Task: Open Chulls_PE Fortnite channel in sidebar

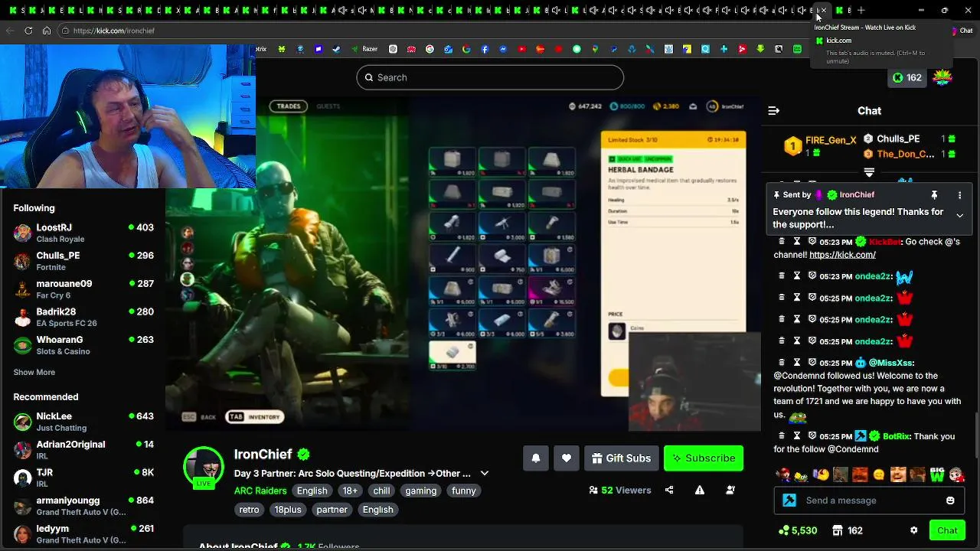Action: [x=83, y=261]
